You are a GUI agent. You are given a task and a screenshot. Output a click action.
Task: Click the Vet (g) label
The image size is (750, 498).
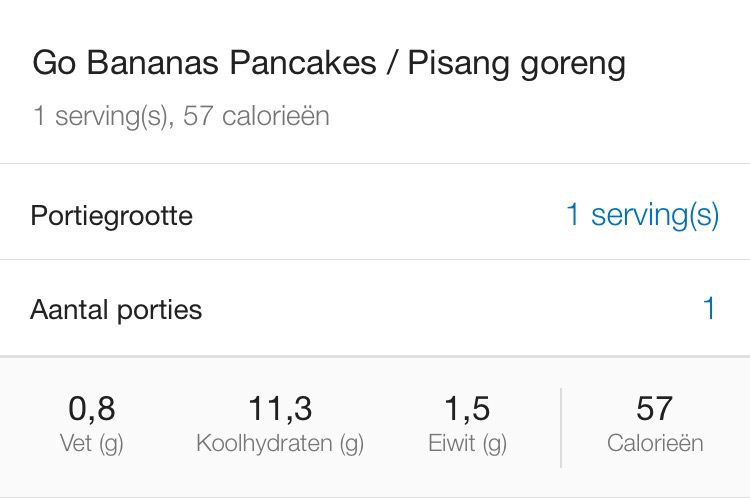point(92,443)
